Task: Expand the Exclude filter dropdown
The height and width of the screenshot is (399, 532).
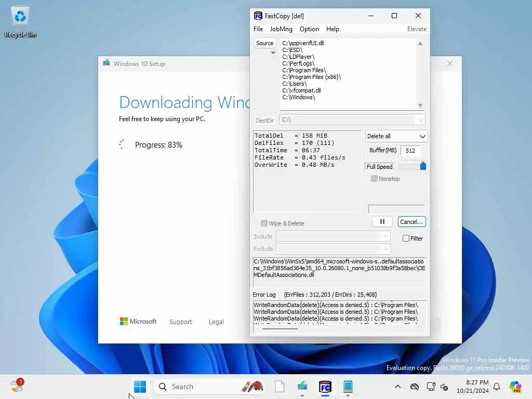Action: pyautogui.click(x=386, y=249)
